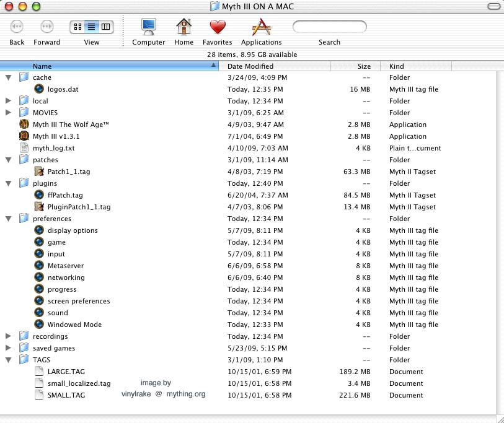Select the recordings folder name

click(50, 336)
